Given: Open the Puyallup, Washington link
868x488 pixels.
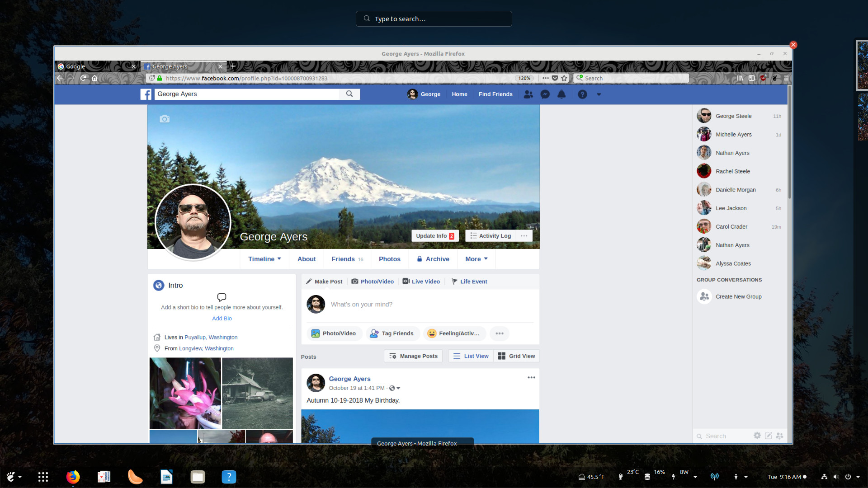Looking at the screenshot, I should point(211,338).
